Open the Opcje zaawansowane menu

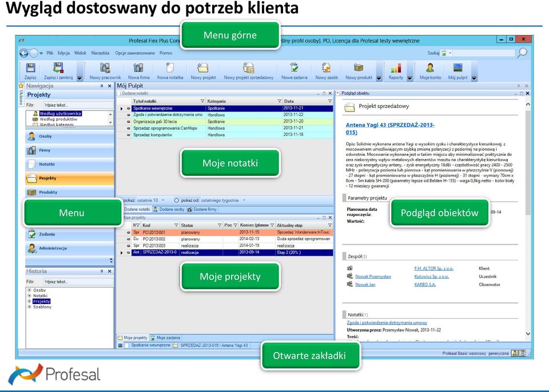pyautogui.click(x=135, y=53)
